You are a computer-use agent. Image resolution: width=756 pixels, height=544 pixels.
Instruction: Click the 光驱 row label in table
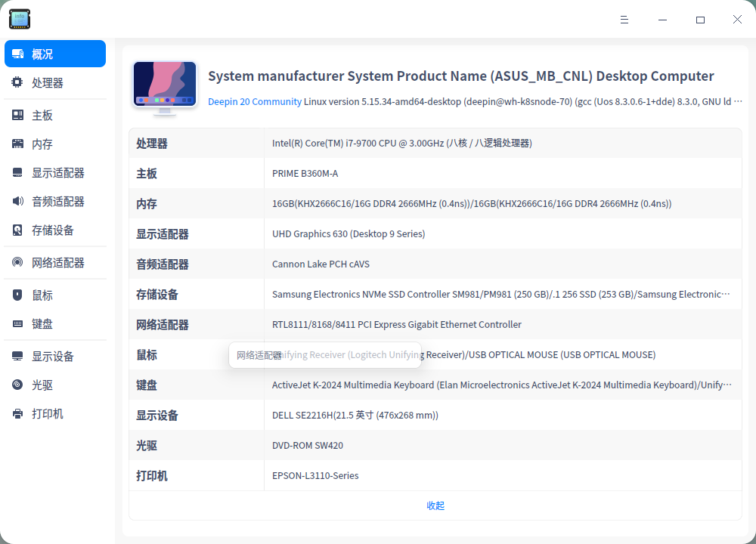point(147,446)
